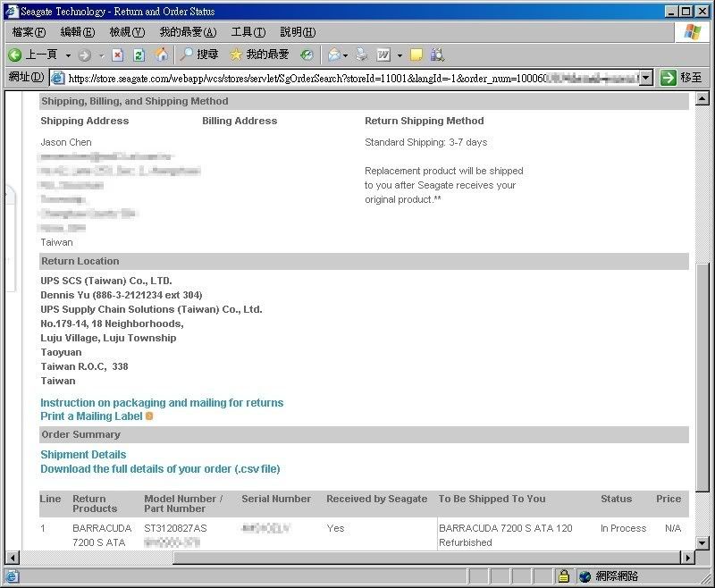
Task: Click the 'Yes' received cell
Action: (335, 528)
